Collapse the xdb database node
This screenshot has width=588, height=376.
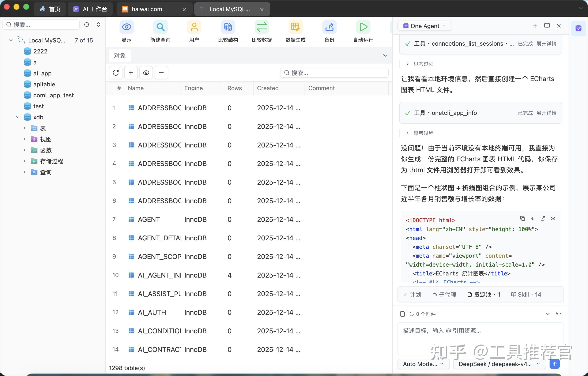pyautogui.click(x=18, y=117)
